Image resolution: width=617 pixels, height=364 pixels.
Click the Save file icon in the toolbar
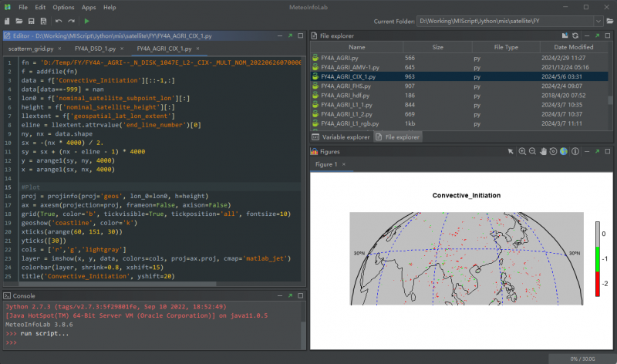pos(30,21)
